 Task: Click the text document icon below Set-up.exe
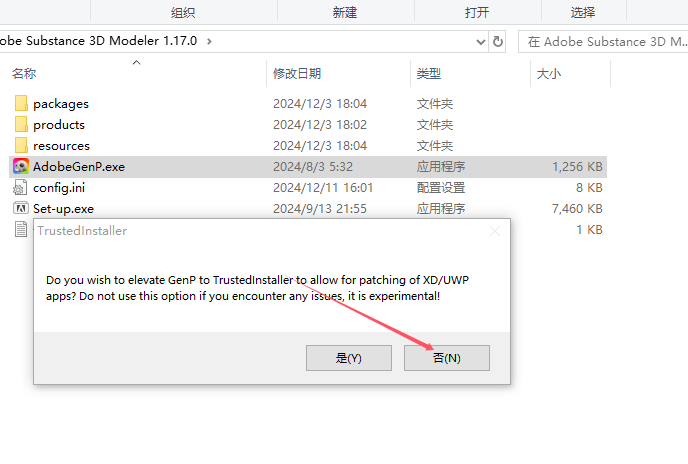coord(21,229)
